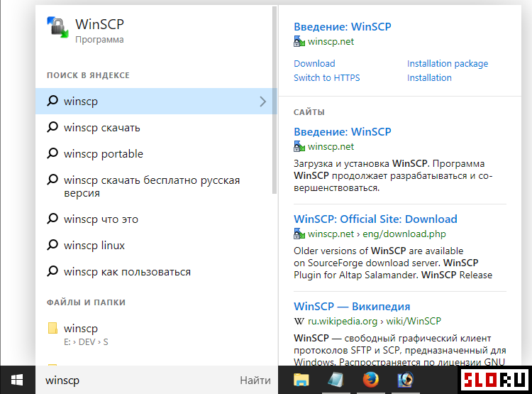Select 'winscp как пользоваться' suggestion
The height and width of the screenshot is (394, 532).
pyautogui.click(x=127, y=272)
